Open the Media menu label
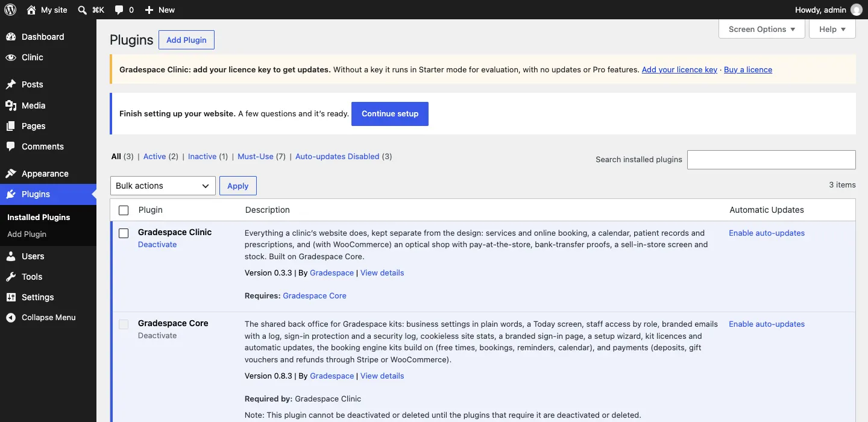 pyautogui.click(x=34, y=105)
